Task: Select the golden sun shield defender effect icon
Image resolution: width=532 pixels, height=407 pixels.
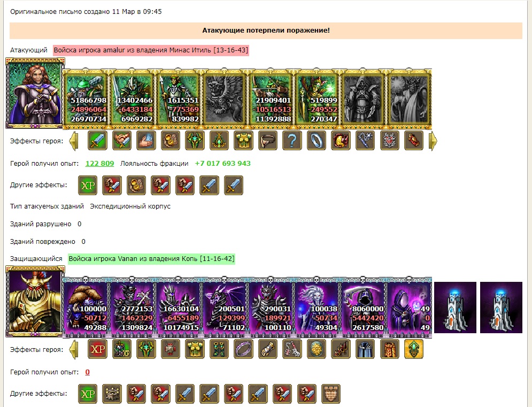Action: point(316,349)
